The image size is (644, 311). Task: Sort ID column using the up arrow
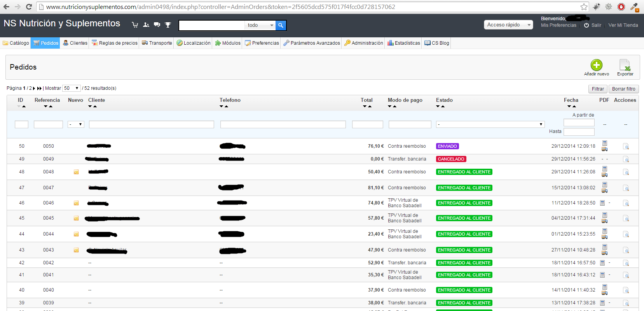point(24,106)
